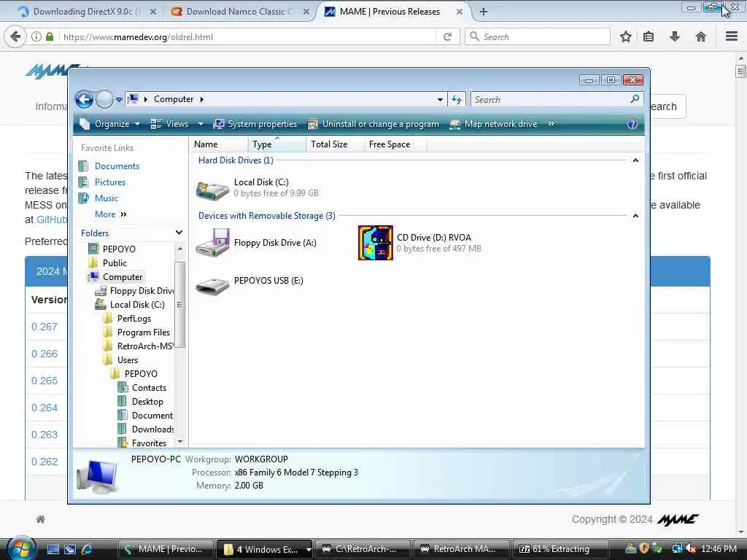The width and height of the screenshot is (747, 560).
Task: Click the Explorer Search input field
Action: (550, 99)
